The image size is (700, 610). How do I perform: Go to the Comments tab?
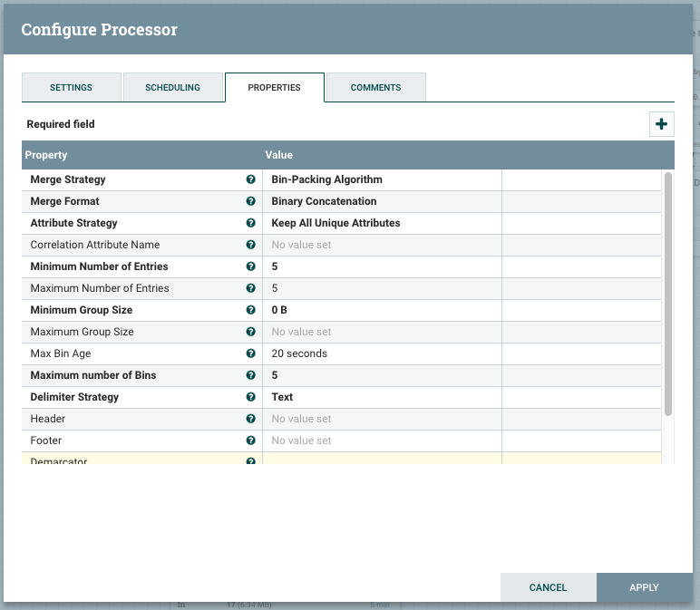coord(375,87)
